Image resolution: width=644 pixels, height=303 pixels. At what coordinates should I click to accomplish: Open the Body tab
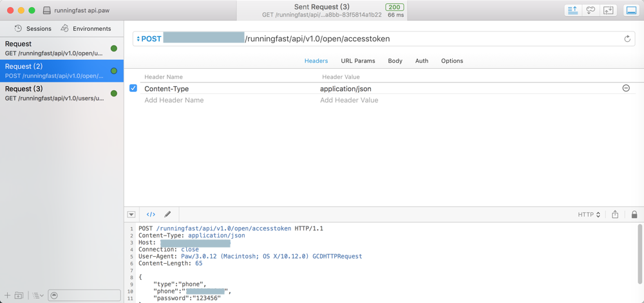click(x=395, y=60)
